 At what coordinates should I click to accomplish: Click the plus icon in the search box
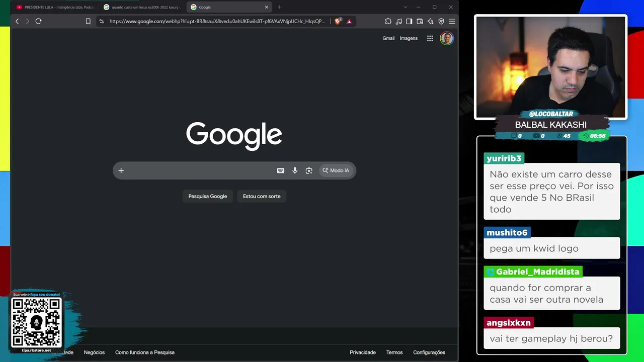point(121,170)
